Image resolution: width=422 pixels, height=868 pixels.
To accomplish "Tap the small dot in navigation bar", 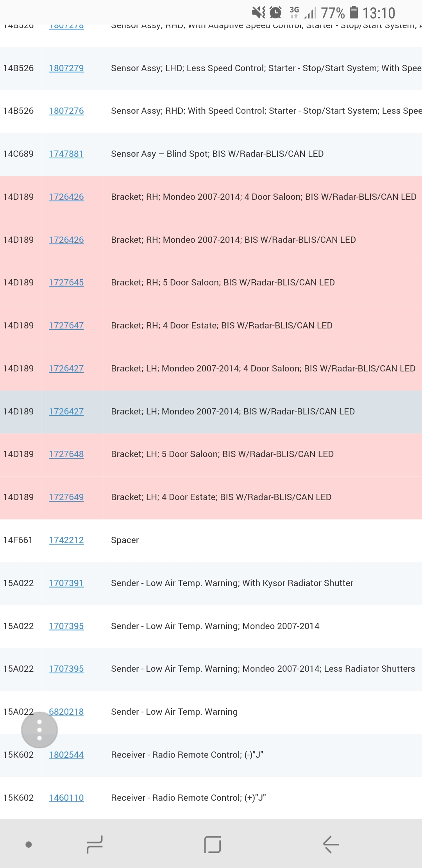I will (x=29, y=845).
